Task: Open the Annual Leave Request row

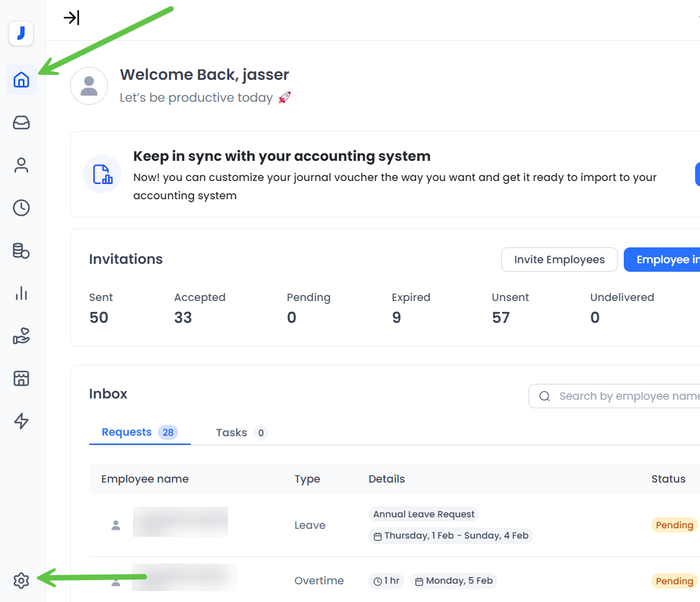Action: tap(424, 514)
